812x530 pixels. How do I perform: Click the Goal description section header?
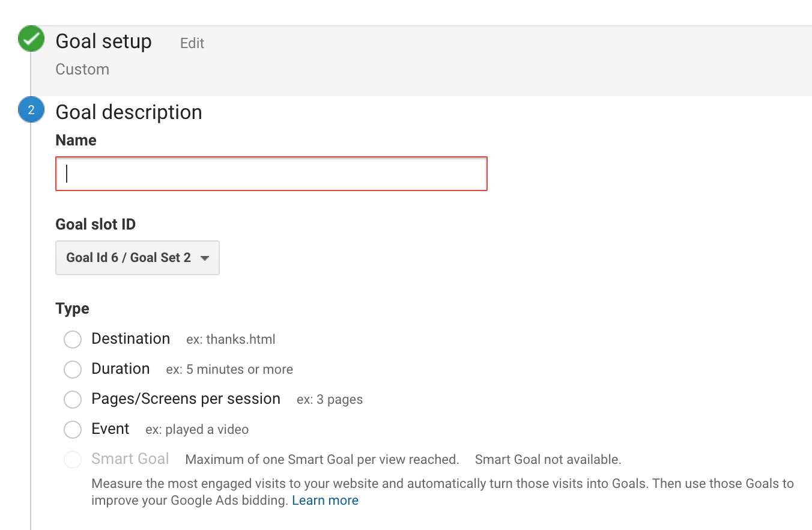(x=129, y=112)
